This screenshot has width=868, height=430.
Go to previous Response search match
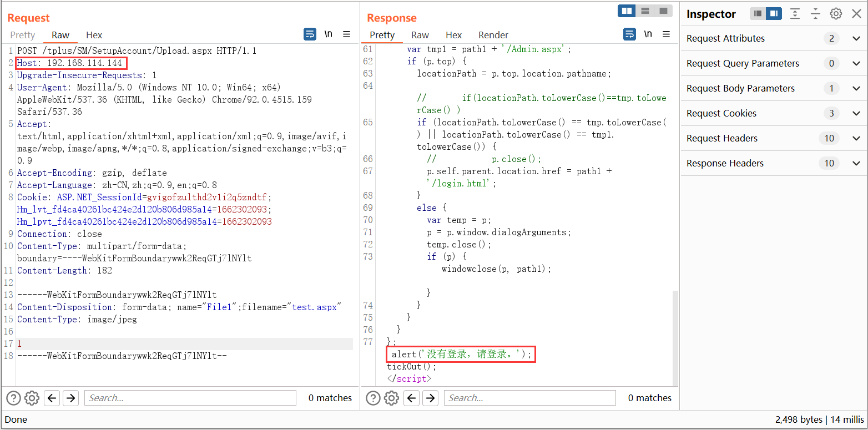point(411,398)
